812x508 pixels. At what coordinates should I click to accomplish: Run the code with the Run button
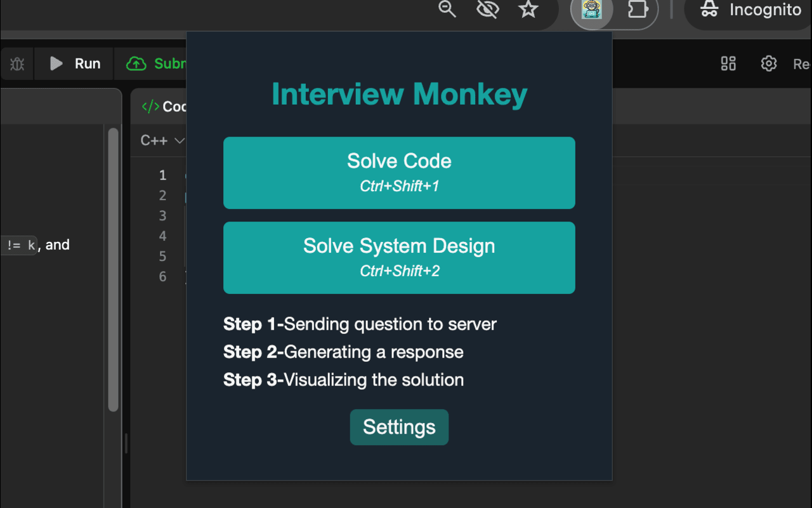click(x=74, y=63)
